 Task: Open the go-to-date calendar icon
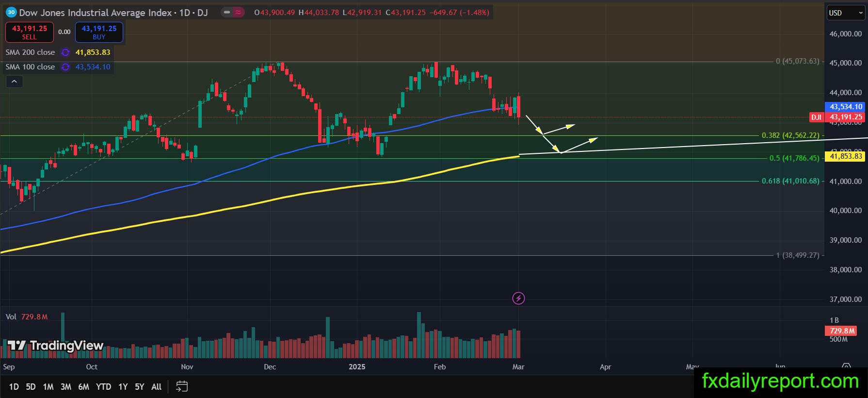[x=182, y=386]
